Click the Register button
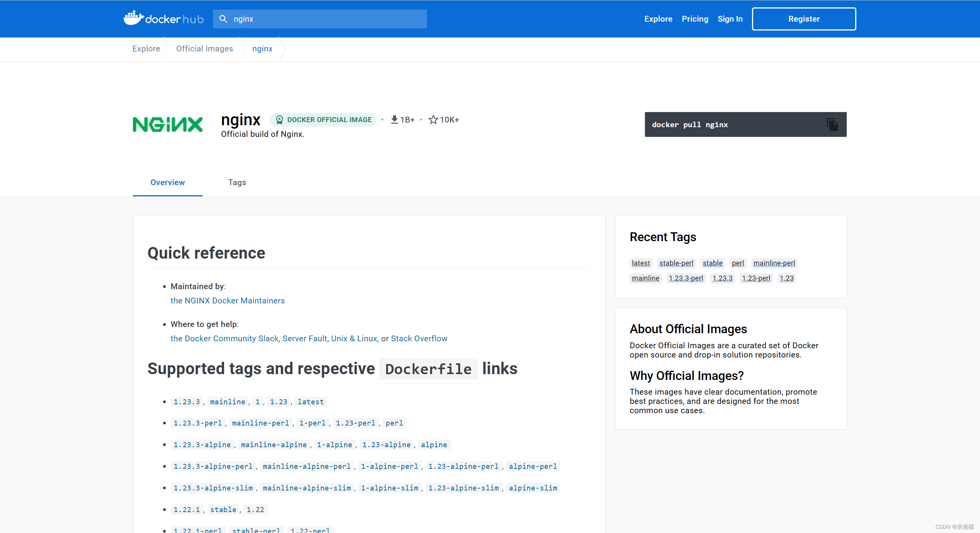Viewport: 980px width, 533px height. (804, 19)
